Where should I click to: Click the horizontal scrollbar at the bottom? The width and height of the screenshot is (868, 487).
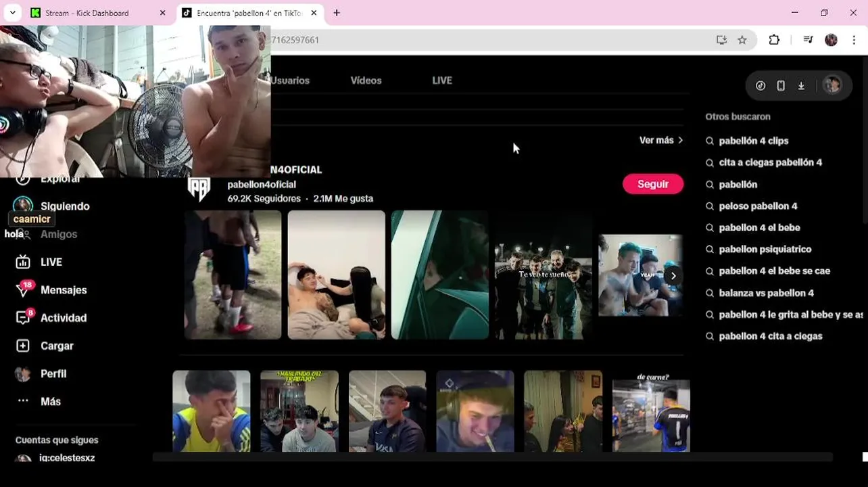click(x=492, y=457)
